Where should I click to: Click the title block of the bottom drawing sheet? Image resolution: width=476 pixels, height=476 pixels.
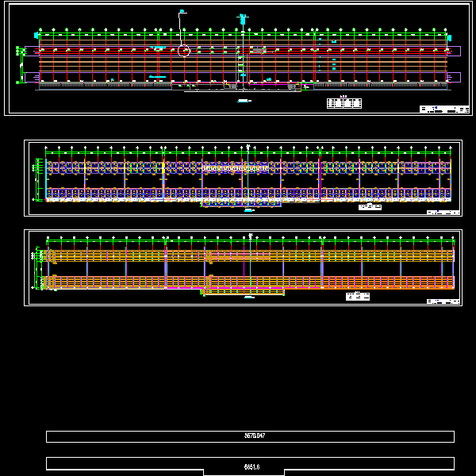tap(443, 301)
